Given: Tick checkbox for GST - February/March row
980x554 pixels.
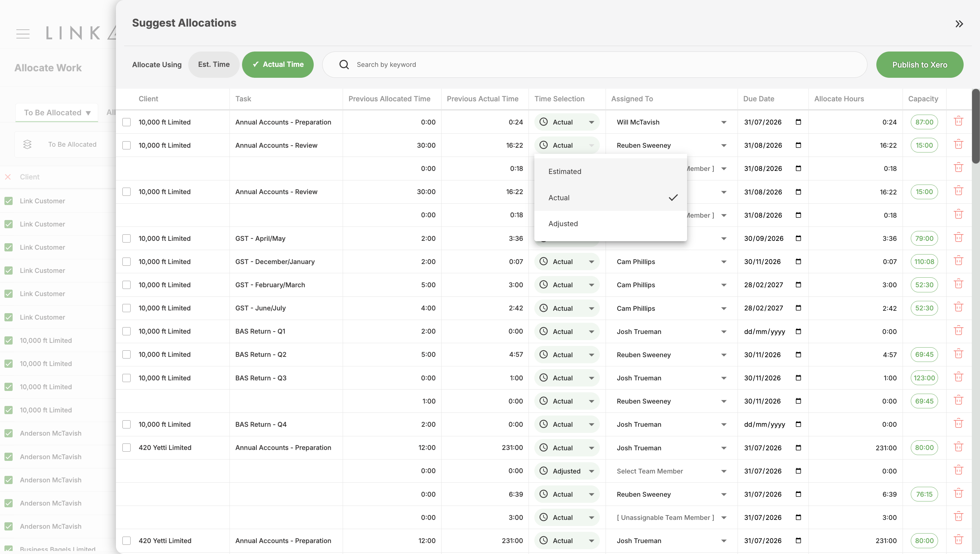Looking at the screenshot, I should pos(127,285).
